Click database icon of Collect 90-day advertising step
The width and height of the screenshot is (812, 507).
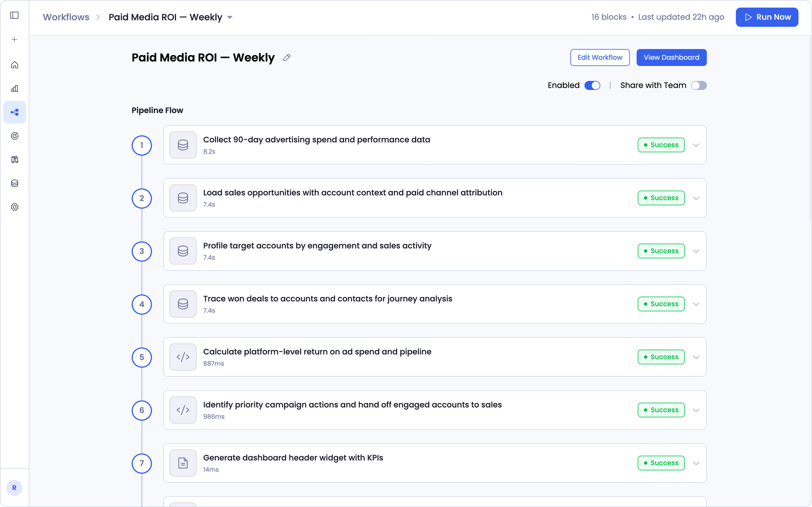coord(183,145)
